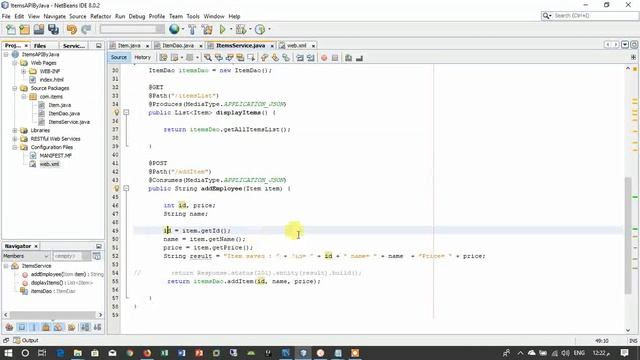Click the Shift Line Right icon
640x360 pixels.
311,58
